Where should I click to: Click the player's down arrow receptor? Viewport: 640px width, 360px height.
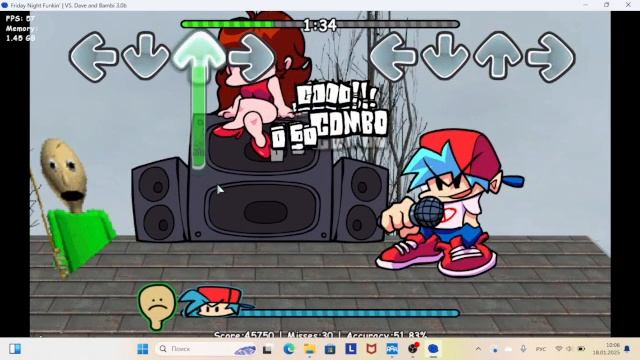coord(445,56)
